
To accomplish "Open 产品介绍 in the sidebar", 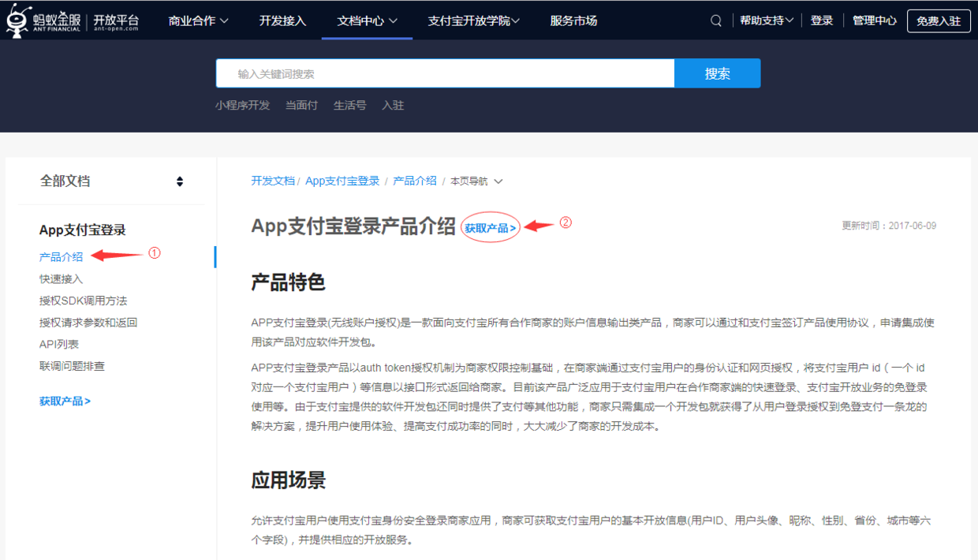I will point(61,257).
